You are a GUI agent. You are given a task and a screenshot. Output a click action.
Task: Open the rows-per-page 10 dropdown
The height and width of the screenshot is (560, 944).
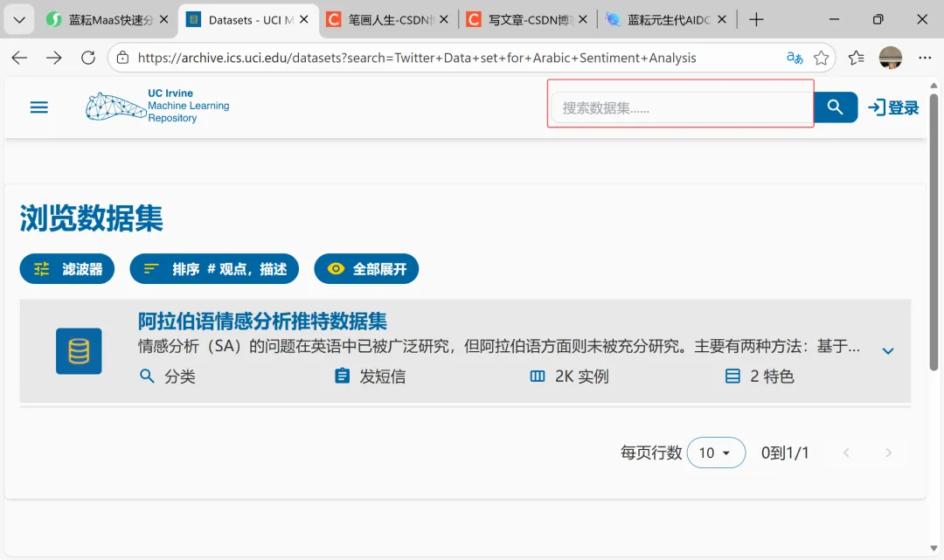(716, 453)
